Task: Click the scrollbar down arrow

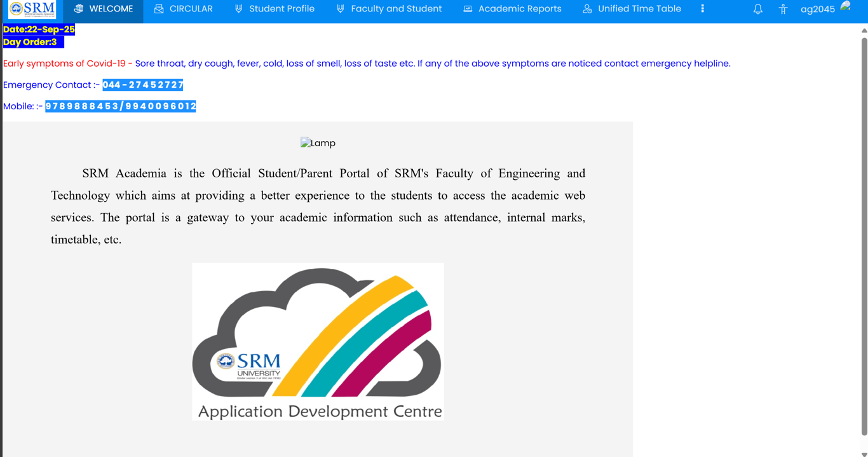Action: (864, 453)
